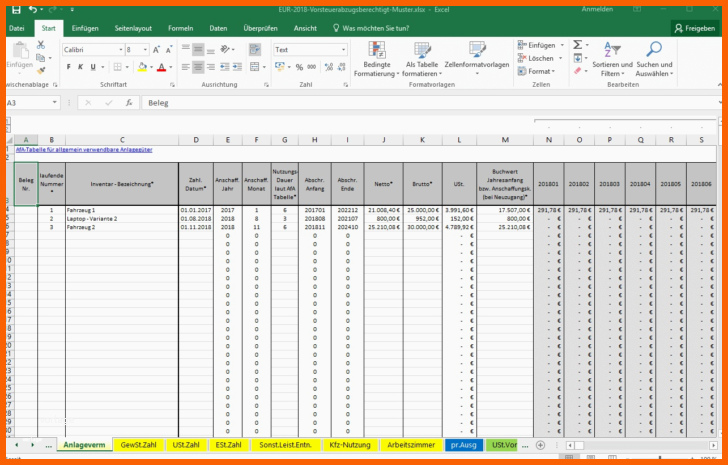Remove a decimal place
This screenshot has width=728, height=465.
point(342,67)
